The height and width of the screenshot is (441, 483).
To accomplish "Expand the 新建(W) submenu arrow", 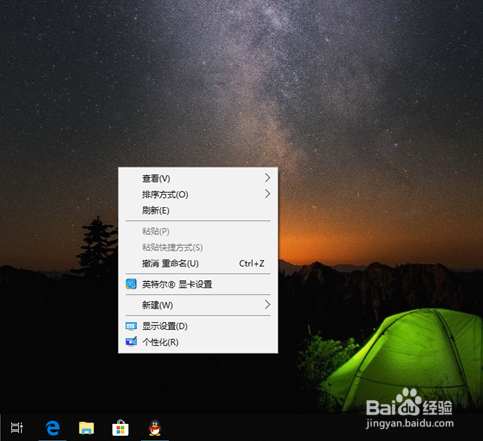I will coord(267,305).
